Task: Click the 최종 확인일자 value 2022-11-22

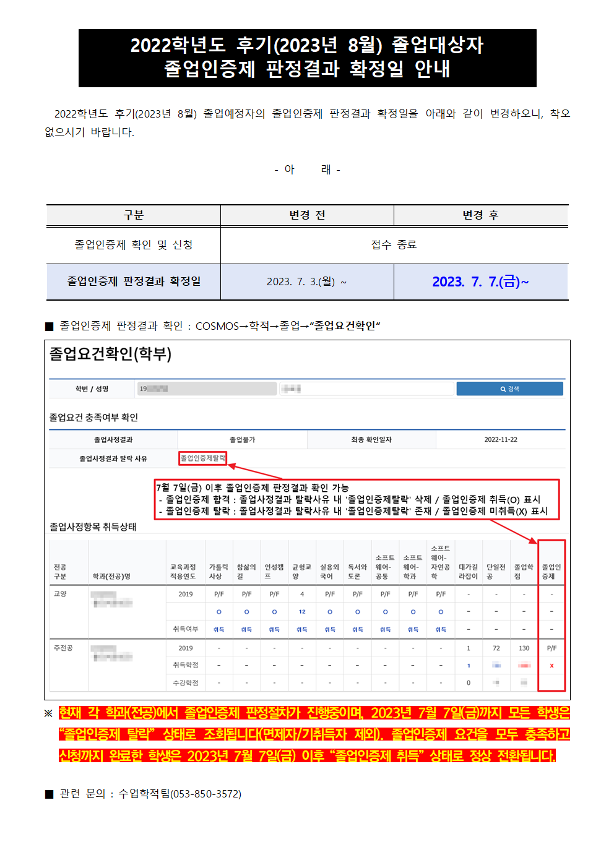Action: [501, 440]
